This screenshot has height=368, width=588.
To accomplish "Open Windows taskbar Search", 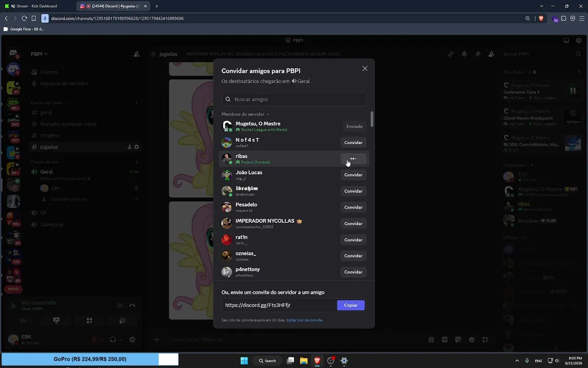I will tap(267, 361).
